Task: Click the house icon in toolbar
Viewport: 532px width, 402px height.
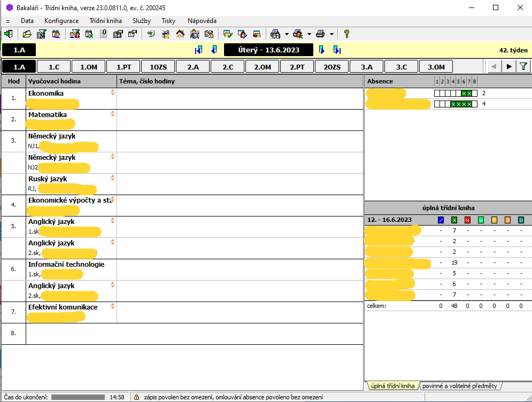Action: pyautogui.click(x=180, y=34)
